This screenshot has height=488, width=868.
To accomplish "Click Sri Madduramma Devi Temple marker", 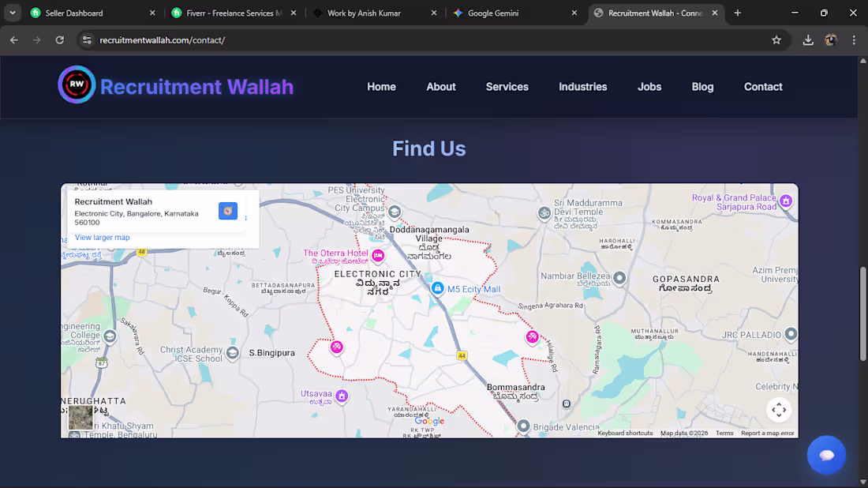I will (544, 212).
